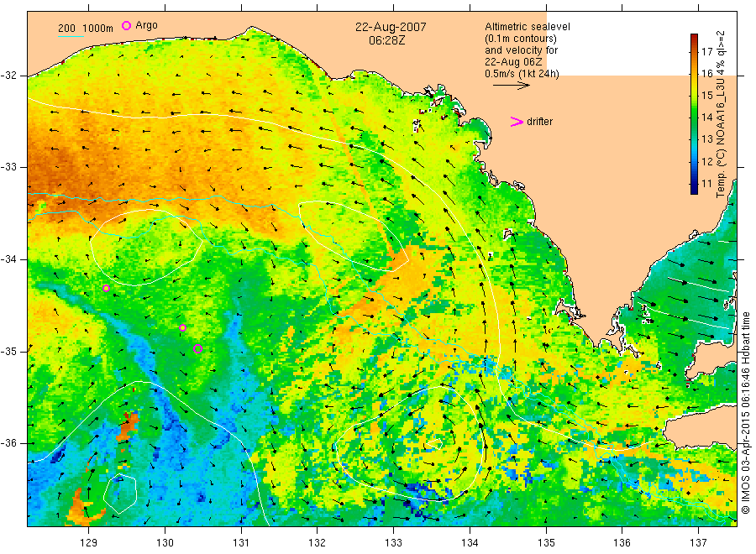Click longitude axis label 137

click(698, 543)
